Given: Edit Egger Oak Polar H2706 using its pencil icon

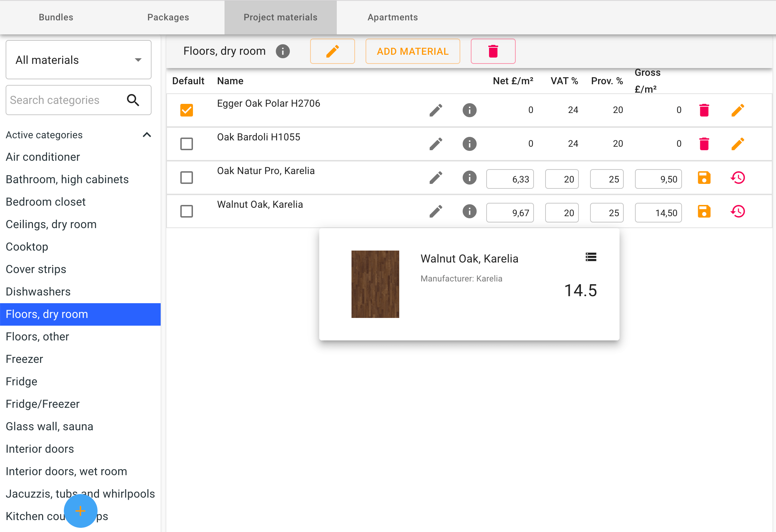Looking at the screenshot, I should tap(738, 110).
